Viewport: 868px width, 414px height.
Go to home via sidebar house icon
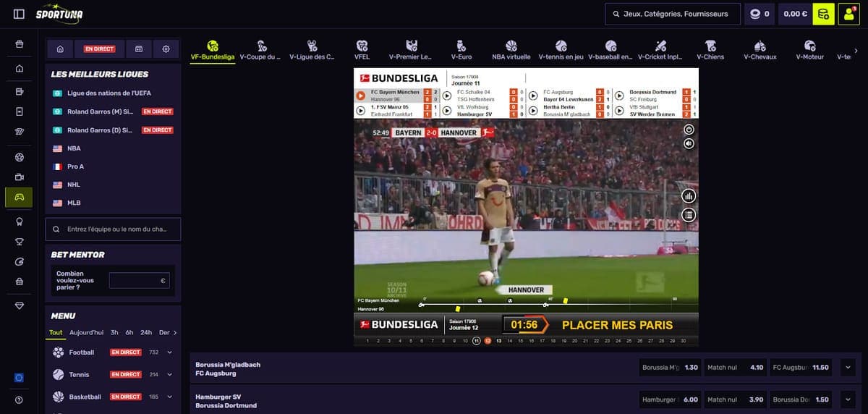pos(19,68)
